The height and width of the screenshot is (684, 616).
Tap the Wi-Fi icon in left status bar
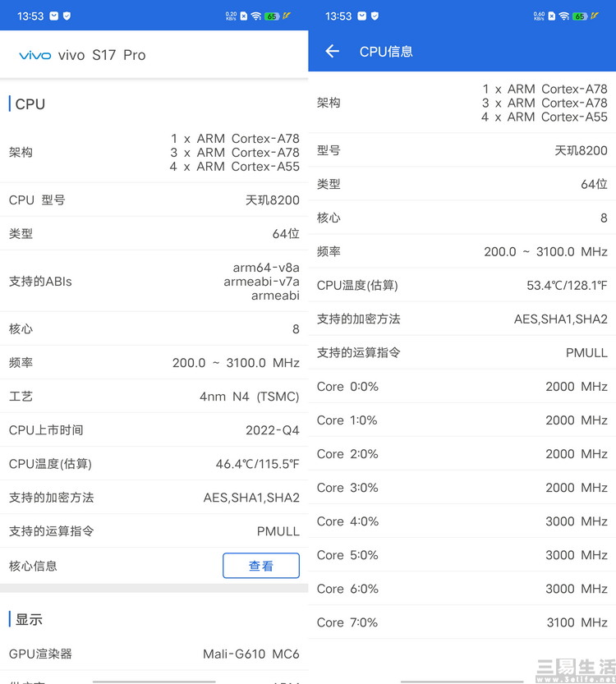click(256, 16)
